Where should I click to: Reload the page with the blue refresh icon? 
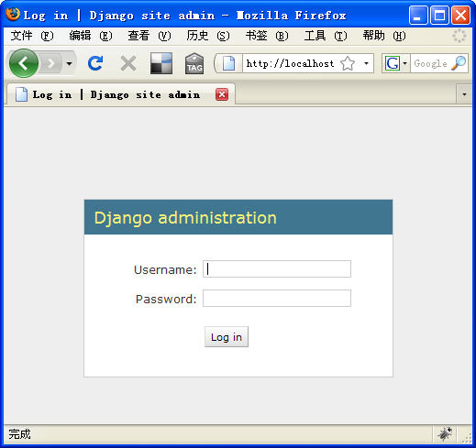click(x=95, y=63)
